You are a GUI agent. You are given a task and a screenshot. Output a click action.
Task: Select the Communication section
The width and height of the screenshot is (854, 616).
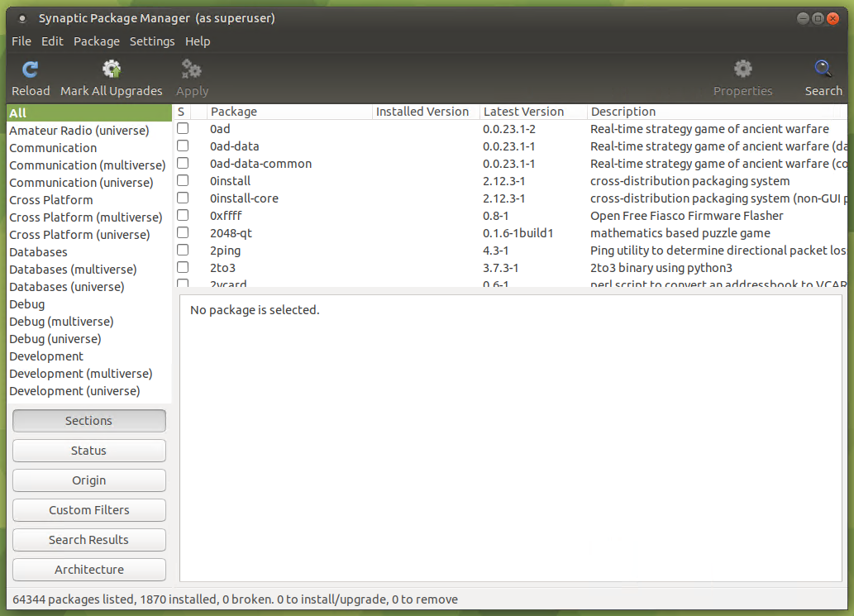pyautogui.click(x=89, y=148)
